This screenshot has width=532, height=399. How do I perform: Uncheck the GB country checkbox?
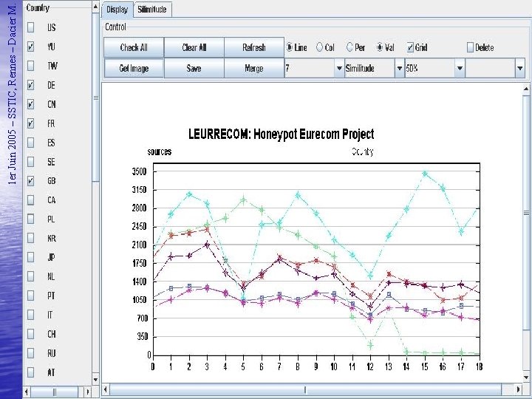pos(30,181)
